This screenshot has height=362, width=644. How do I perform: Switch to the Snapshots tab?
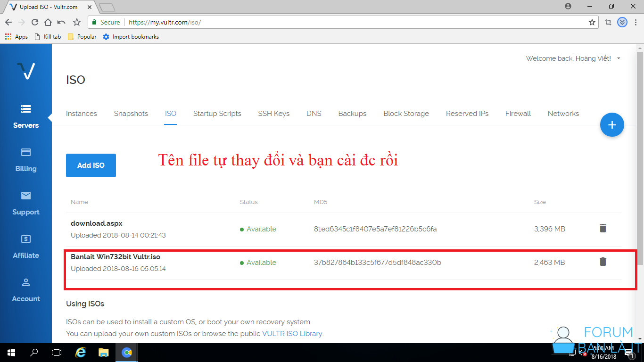tap(131, 114)
